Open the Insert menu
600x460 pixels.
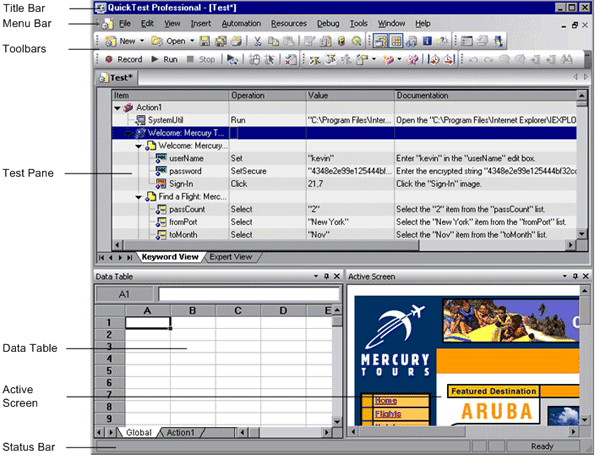click(201, 24)
